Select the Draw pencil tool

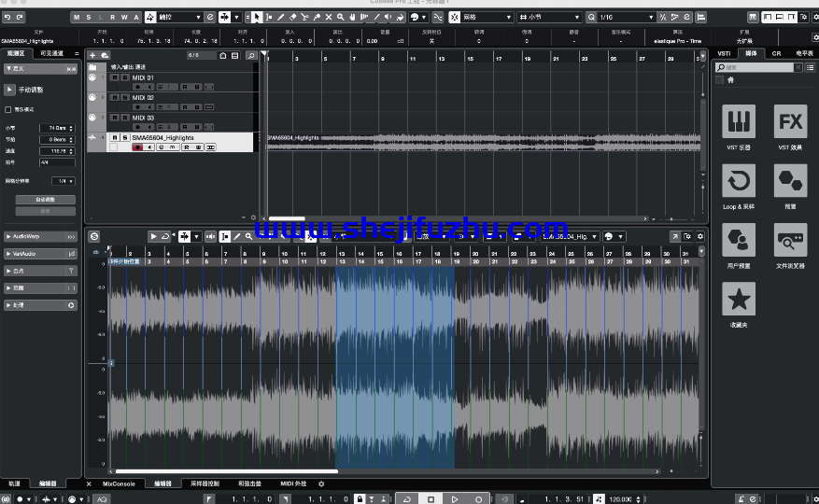280,17
